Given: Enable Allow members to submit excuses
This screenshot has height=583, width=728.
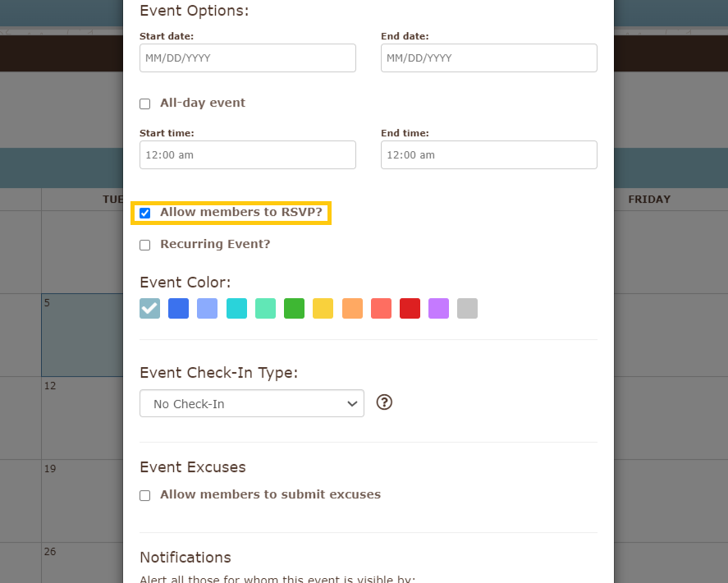Looking at the screenshot, I should (x=144, y=495).
